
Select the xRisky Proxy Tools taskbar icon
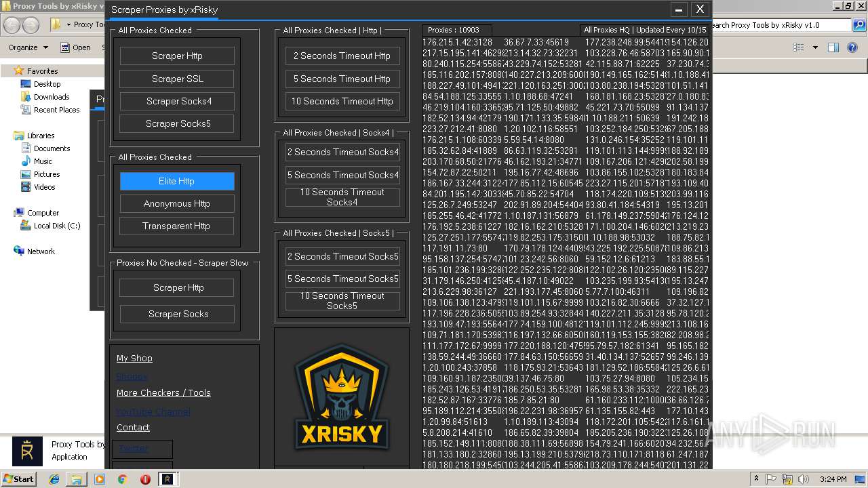167,479
